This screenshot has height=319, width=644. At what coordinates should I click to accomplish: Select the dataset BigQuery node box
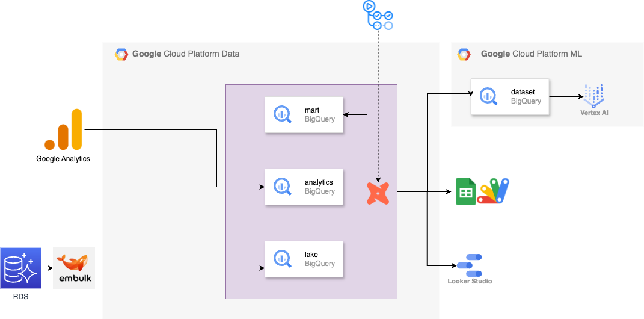(x=510, y=97)
